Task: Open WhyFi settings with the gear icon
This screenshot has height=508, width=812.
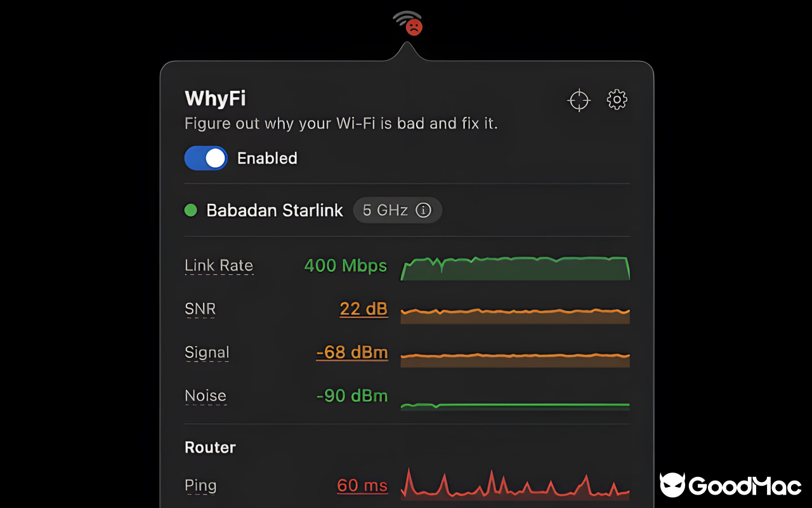Action: [616, 100]
